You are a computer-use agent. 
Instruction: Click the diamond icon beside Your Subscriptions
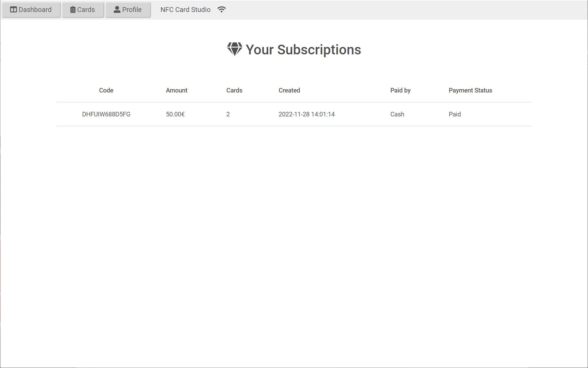tap(235, 49)
